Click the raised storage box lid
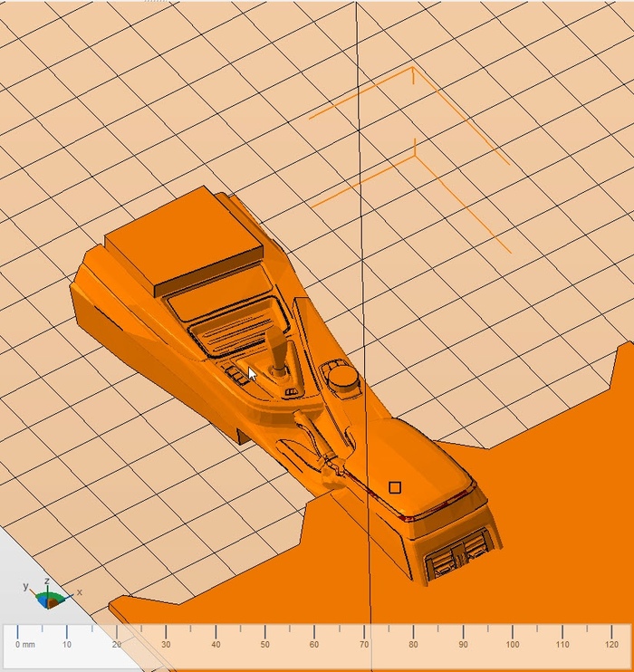The height and width of the screenshot is (672, 634). (184, 238)
